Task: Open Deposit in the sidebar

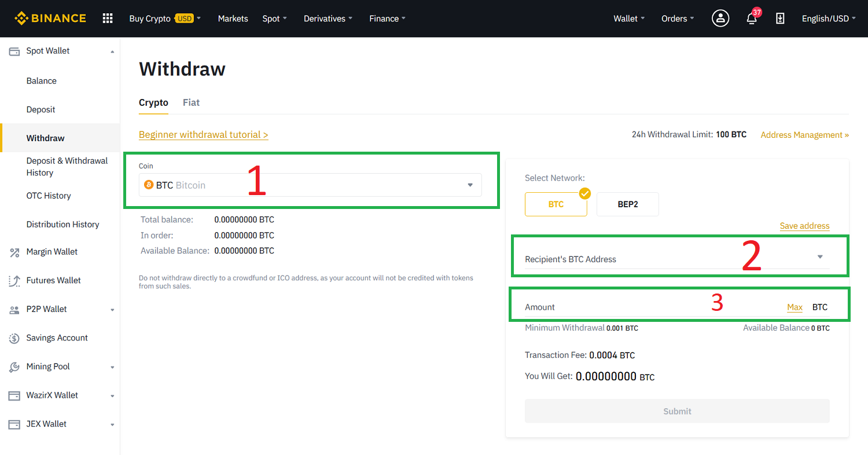Action: click(41, 109)
